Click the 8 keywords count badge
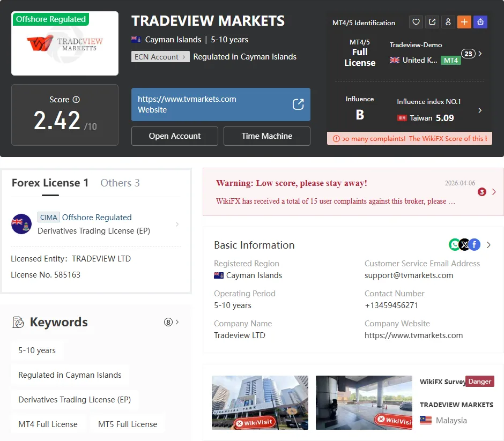The width and height of the screenshot is (504, 441). tap(168, 322)
